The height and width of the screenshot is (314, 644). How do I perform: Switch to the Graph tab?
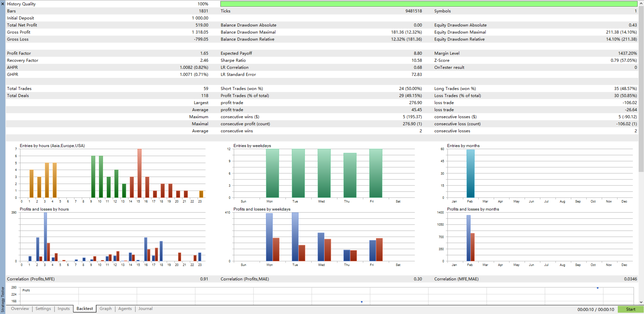[106, 309]
